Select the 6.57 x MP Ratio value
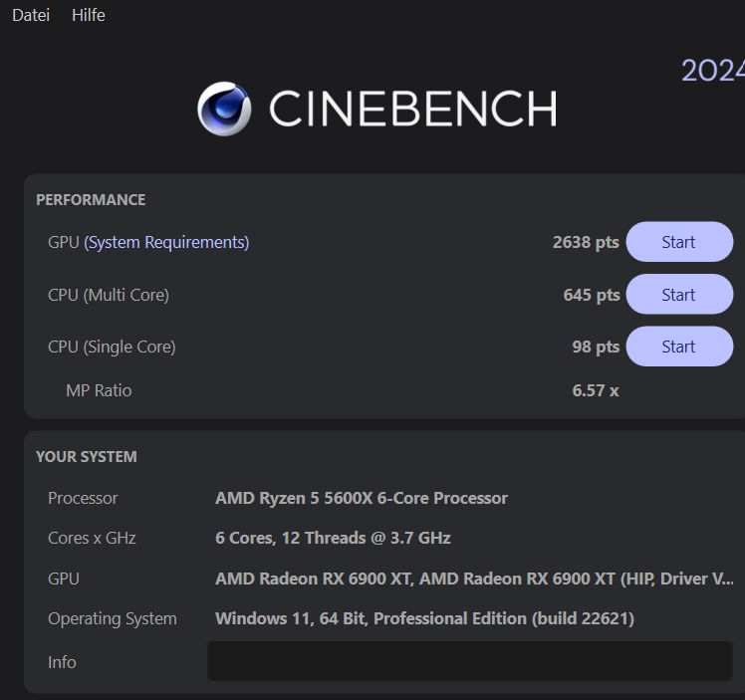745x700 pixels. [x=596, y=390]
